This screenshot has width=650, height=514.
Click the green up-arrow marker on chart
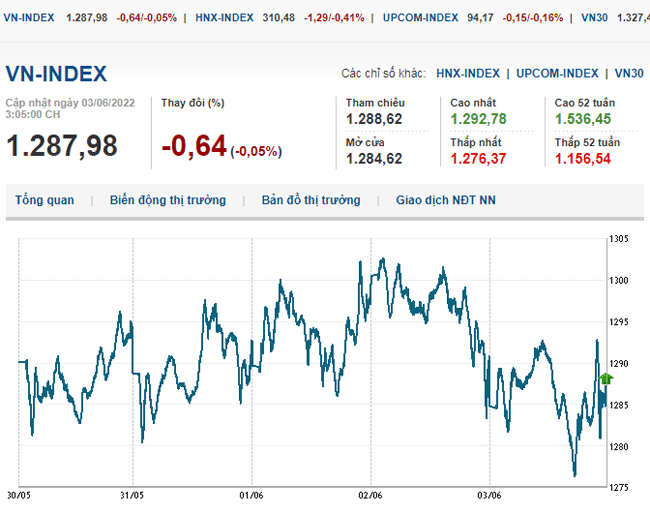coord(606,378)
